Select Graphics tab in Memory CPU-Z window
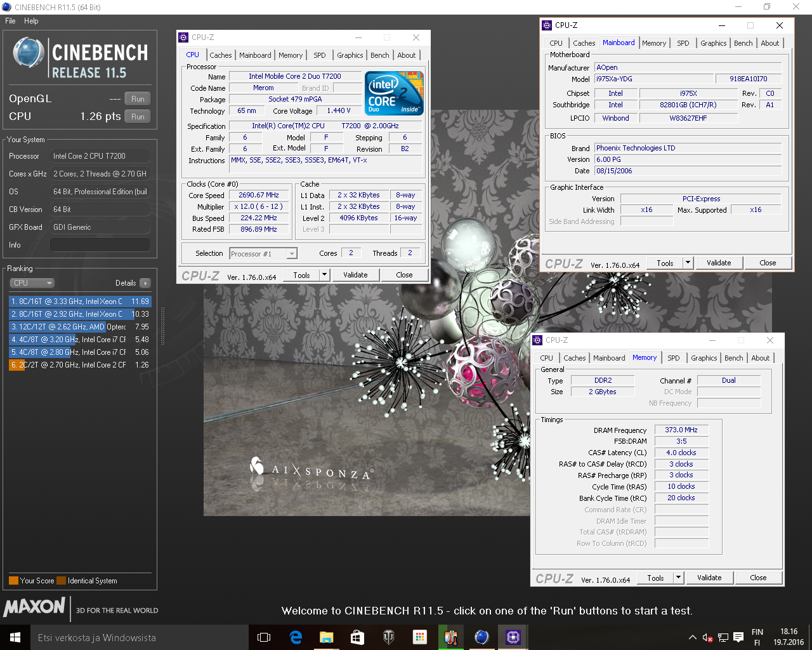The height and width of the screenshot is (650, 812). pyautogui.click(x=704, y=358)
